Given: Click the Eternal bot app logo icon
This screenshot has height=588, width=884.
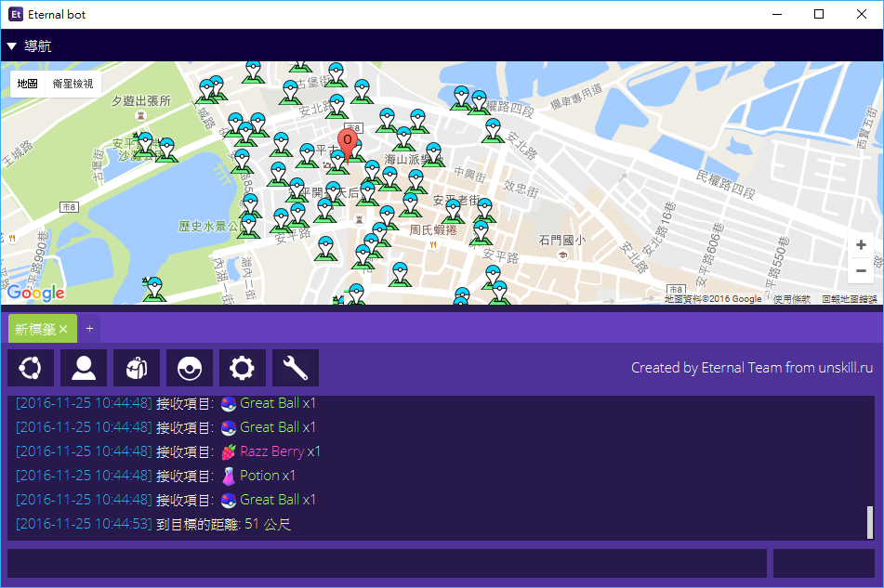Looking at the screenshot, I should 16,14.
